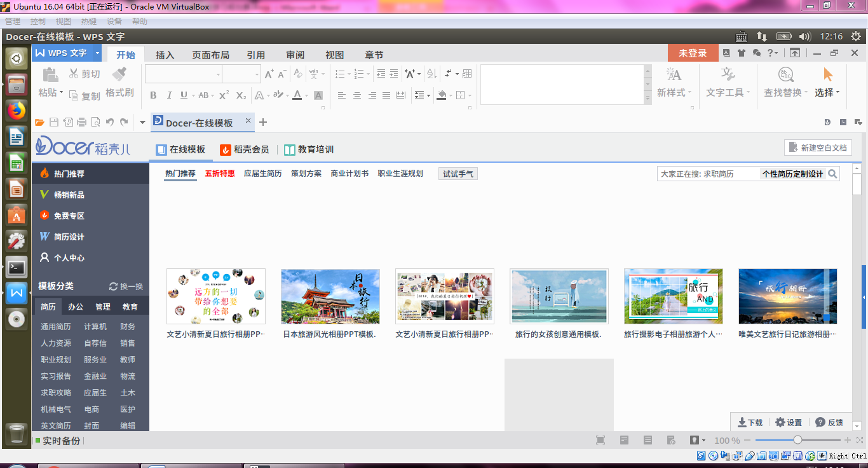Open Terminal from the Ubuntu launcher

17,268
